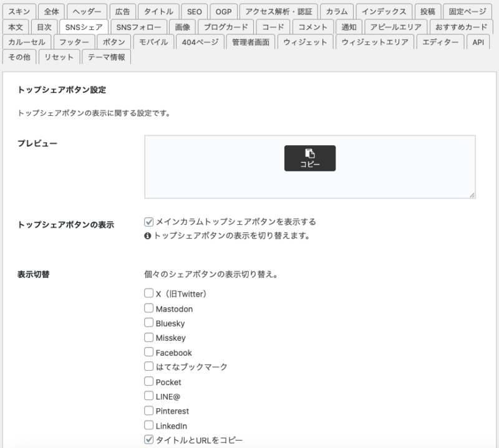Select the 本文 tab
Screen dimensions: 499x448
16,27
